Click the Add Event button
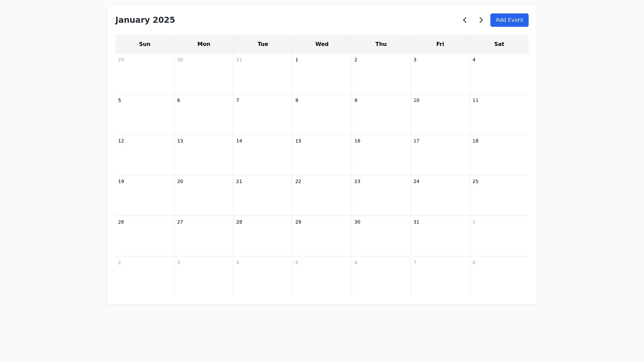This screenshot has height=362, width=644. click(509, 20)
